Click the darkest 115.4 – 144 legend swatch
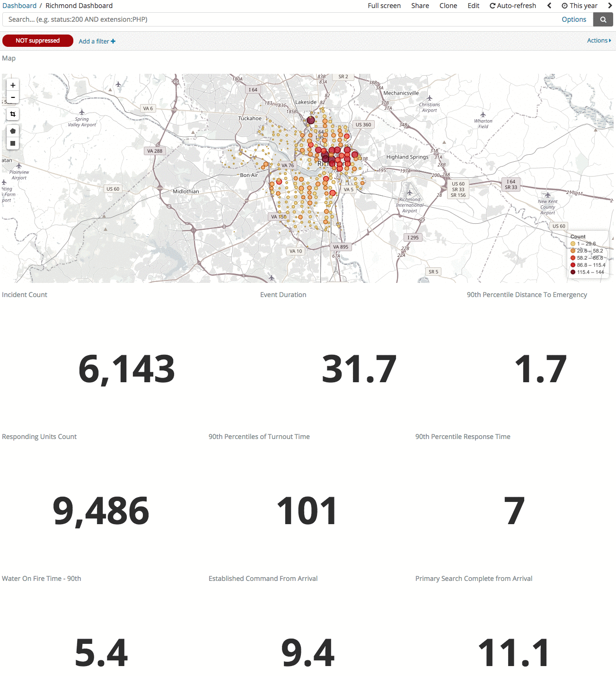616x676 pixels. [x=573, y=272]
